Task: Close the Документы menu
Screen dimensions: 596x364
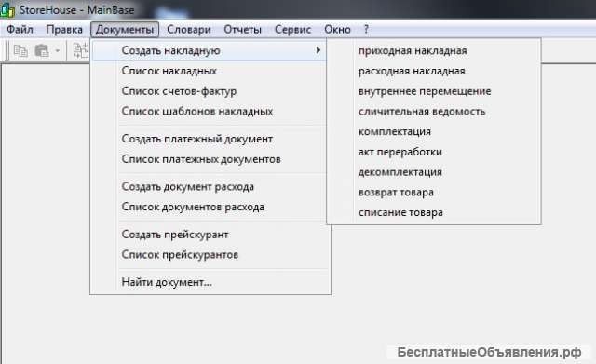Action: (x=125, y=29)
